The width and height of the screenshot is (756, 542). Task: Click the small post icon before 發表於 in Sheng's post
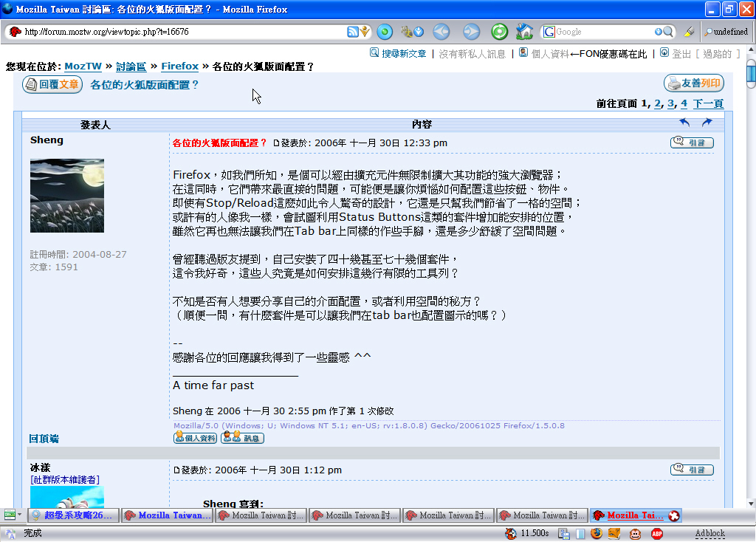coord(276,143)
